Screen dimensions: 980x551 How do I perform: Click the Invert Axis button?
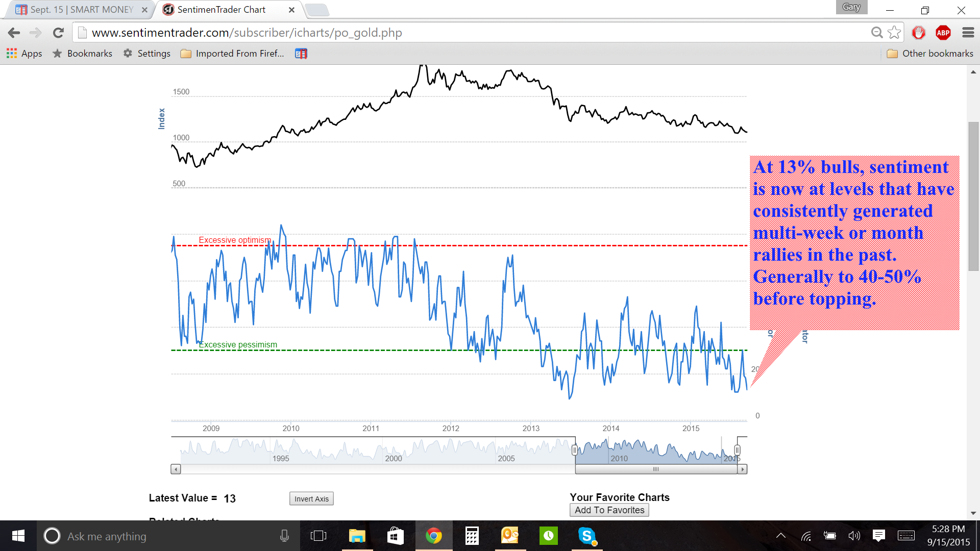pyautogui.click(x=311, y=498)
